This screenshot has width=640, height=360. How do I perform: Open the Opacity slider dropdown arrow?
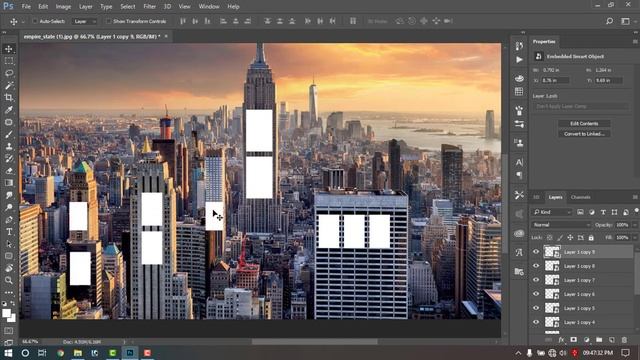[x=635, y=225]
